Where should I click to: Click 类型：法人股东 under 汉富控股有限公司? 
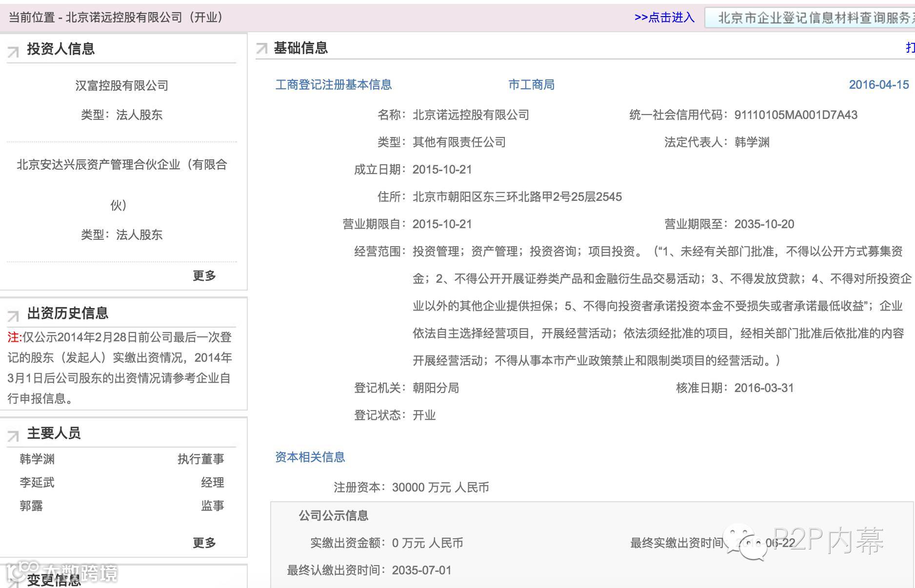[121, 115]
